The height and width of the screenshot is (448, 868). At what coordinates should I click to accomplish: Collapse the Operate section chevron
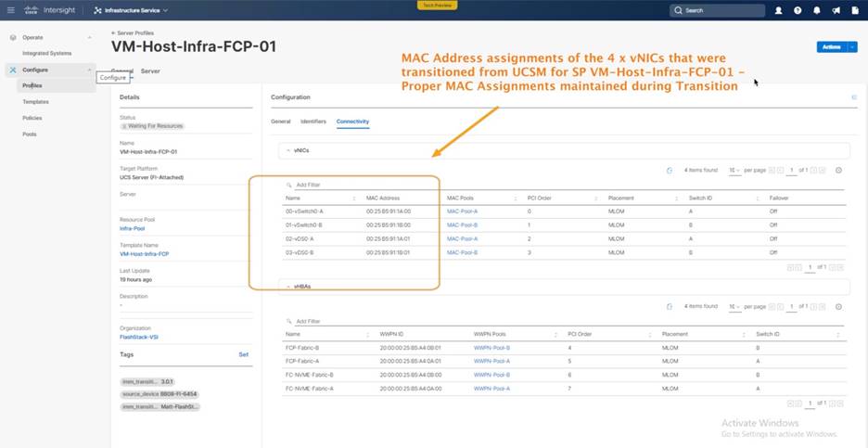[90, 38]
